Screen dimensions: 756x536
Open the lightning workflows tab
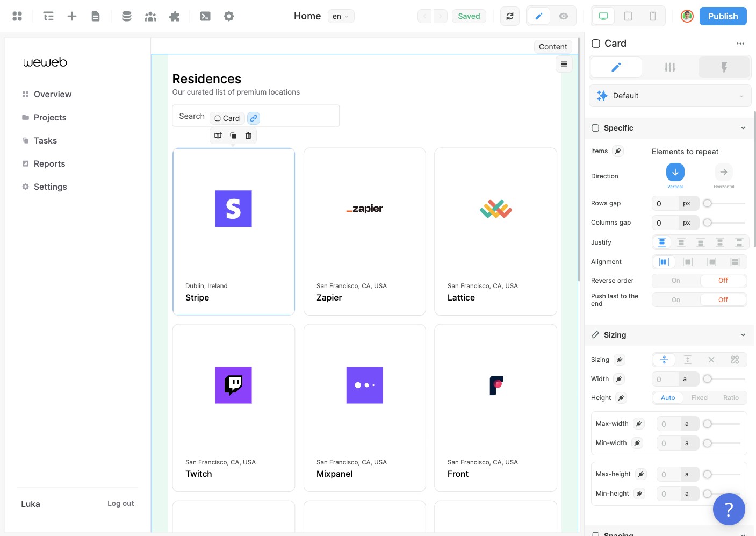pos(724,67)
